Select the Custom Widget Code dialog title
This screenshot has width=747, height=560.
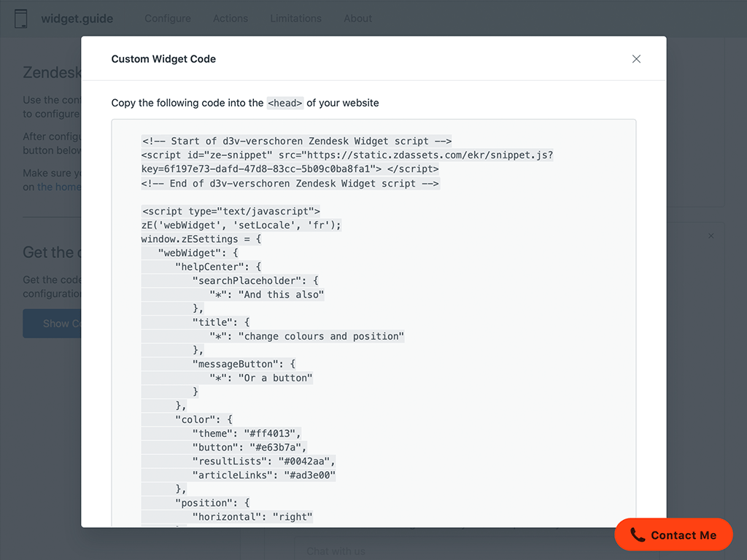click(163, 59)
